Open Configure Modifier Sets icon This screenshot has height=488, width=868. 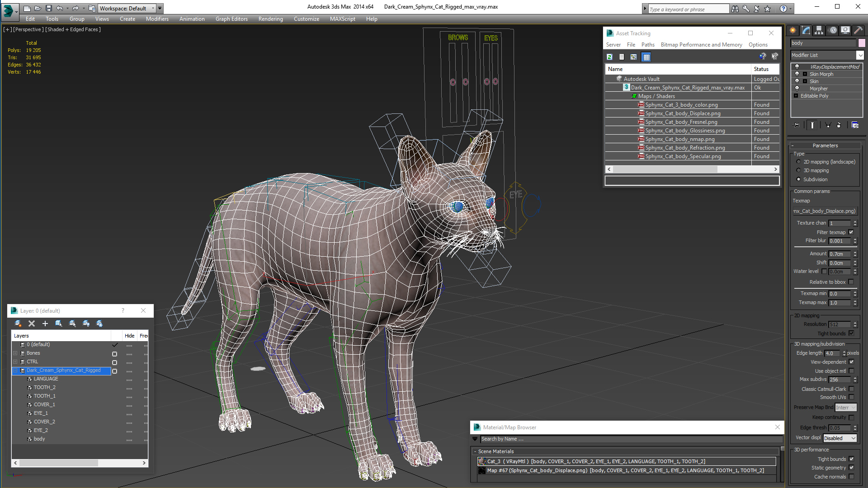click(855, 125)
